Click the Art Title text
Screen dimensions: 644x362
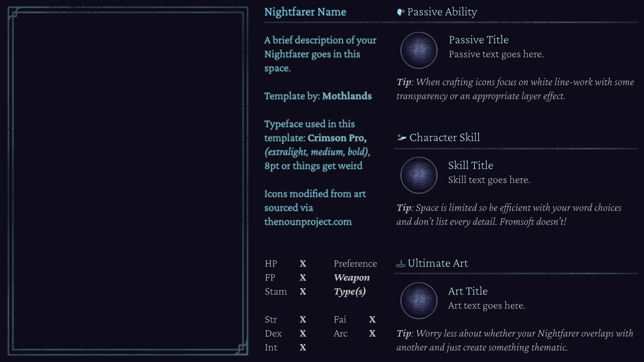[468, 291]
